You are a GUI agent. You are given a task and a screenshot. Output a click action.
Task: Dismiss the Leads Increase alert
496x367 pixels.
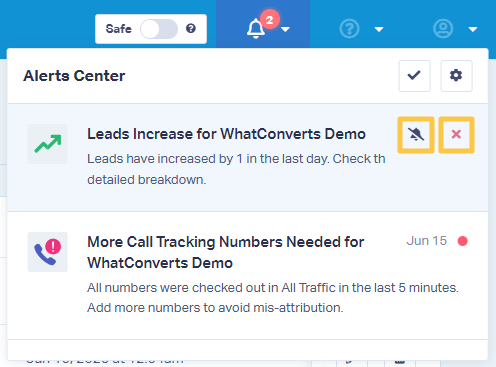[x=456, y=135]
